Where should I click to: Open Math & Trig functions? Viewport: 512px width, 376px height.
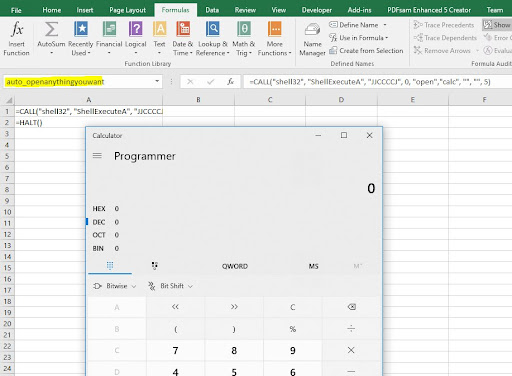tap(244, 38)
